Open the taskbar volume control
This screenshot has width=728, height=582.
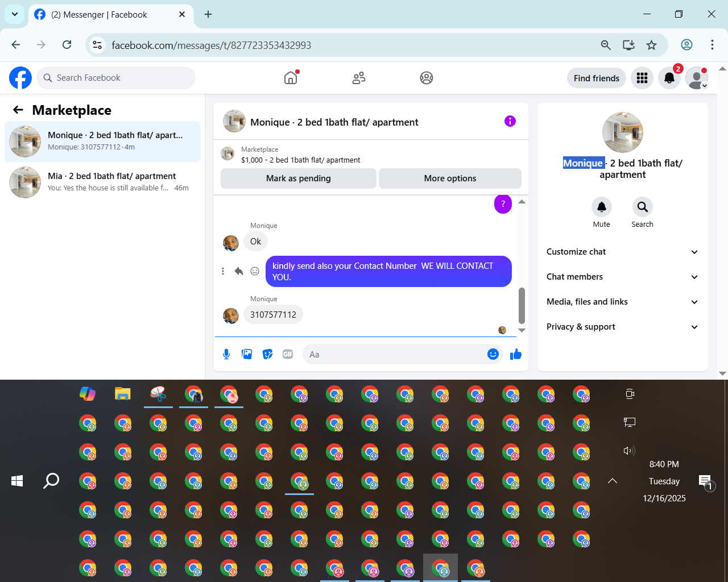point(629,451)
